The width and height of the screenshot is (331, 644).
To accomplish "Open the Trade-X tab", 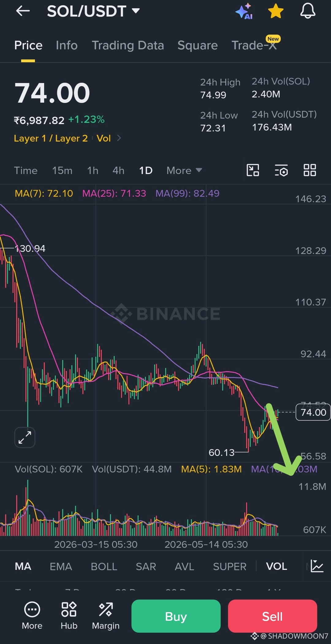I will pos(254,45).
